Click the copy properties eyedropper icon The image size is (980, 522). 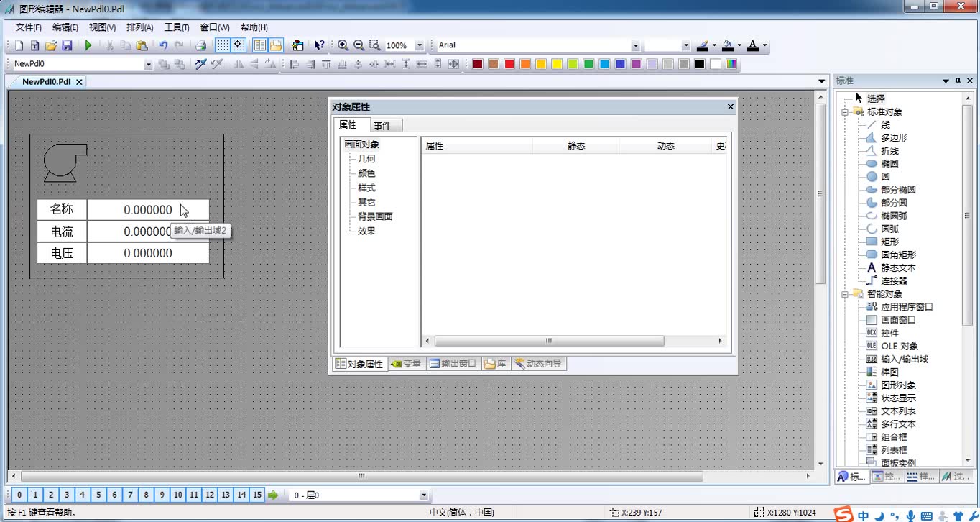[x=200, y=64]
